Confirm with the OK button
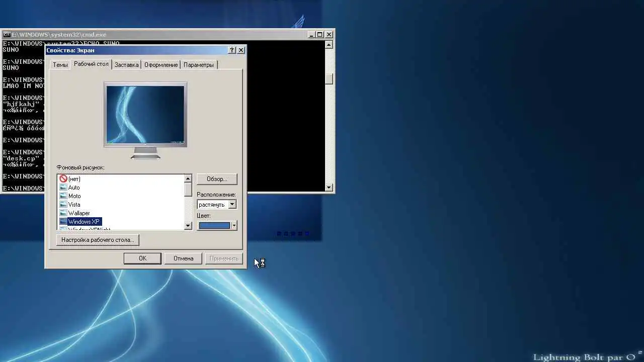This screenshot has height=362, width=644. (142, 258)
